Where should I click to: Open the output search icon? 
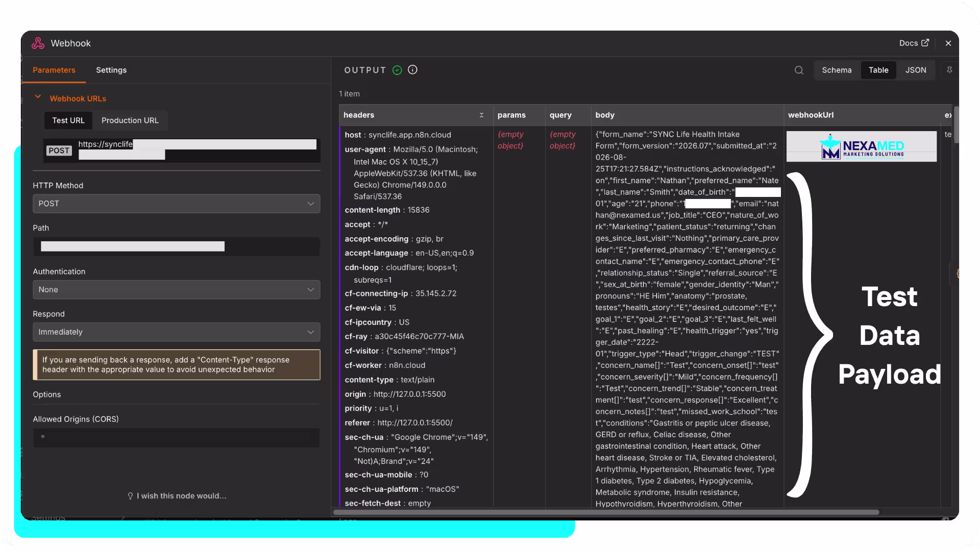[799, 70]
